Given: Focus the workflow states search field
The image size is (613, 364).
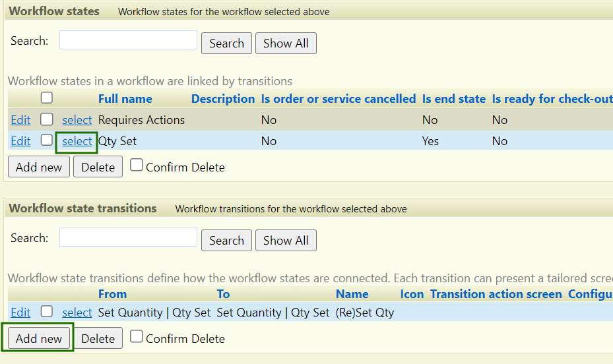Looking at the screenshot, I should click(128, 40).
